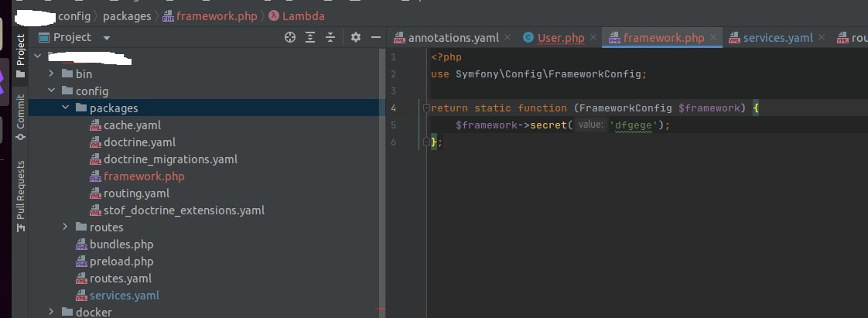Open stof_doctrine_extensions.yaml in project tree
Viewport: 868px width, 318px height.
[x=184, y=210]
